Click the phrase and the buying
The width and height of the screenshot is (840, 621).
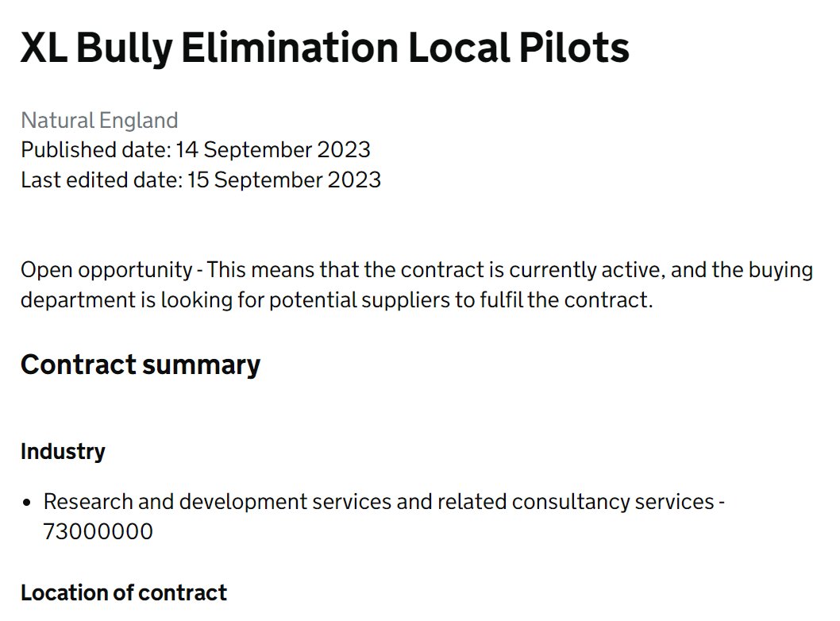(742, 270)
